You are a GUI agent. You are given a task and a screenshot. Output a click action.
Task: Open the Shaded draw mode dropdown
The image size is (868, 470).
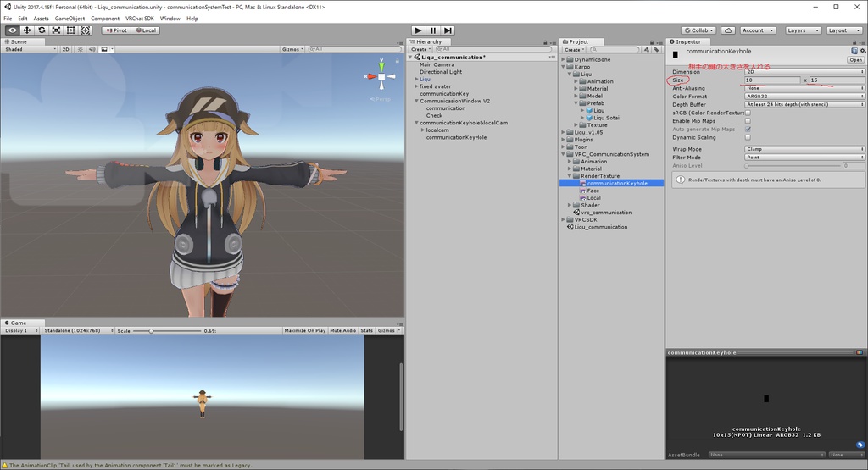tap(30, 49)
